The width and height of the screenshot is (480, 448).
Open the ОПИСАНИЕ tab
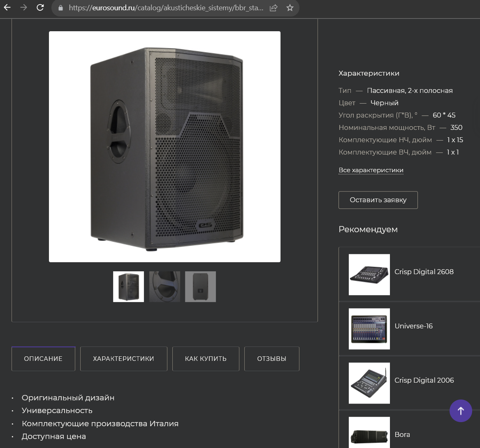(x=43, y=359)
